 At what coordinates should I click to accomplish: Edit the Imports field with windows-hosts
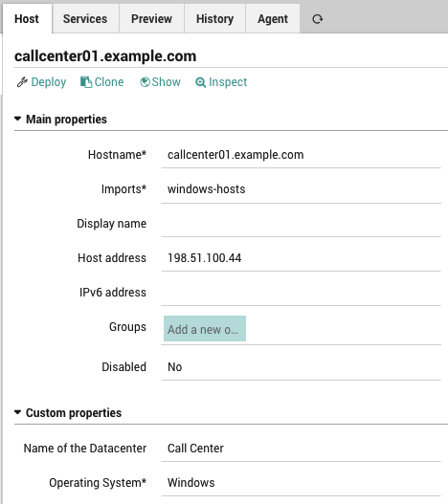coord(301,189)
